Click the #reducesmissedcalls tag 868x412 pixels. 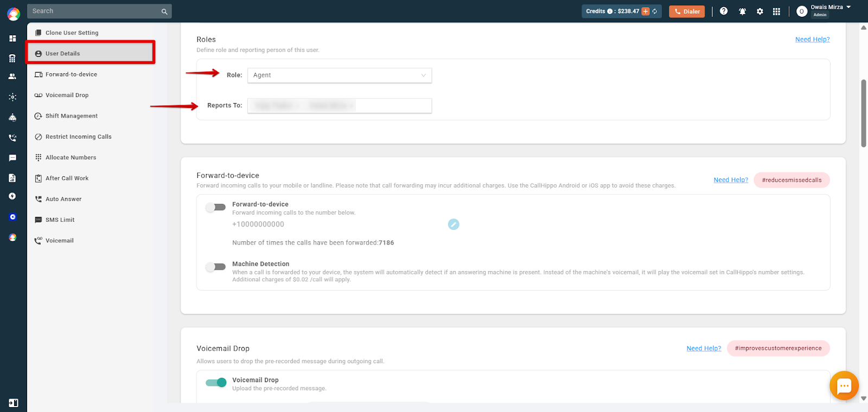pos(792,180)
